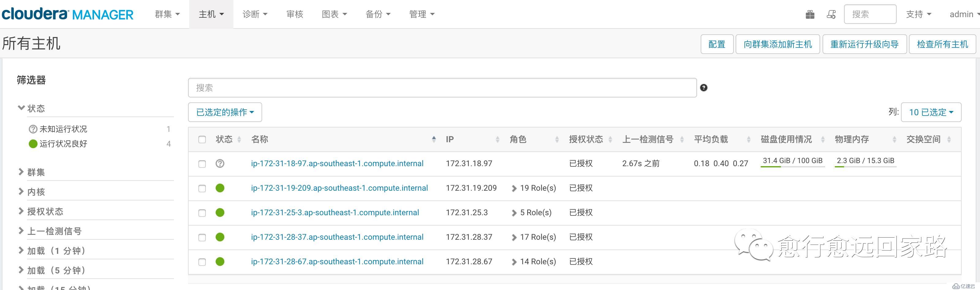Screen dimensions: 980x290
Task: Sort by 授权状态 column sort arrows
Action: [610, 140]
